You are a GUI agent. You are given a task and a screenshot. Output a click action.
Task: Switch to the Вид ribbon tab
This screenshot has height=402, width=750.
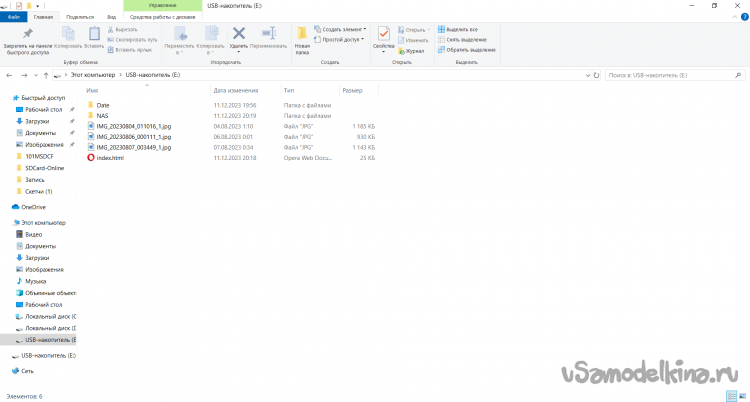click(x=111, y=17)
